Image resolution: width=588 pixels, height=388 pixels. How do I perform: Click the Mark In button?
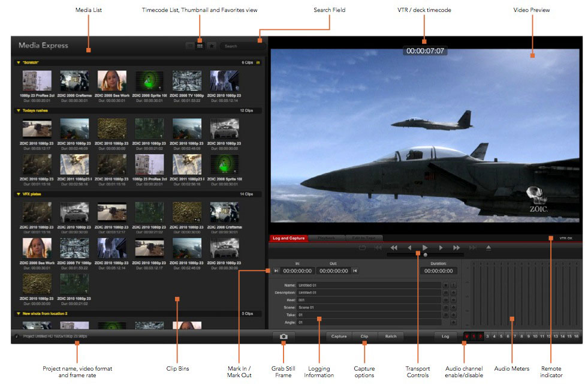276,271
